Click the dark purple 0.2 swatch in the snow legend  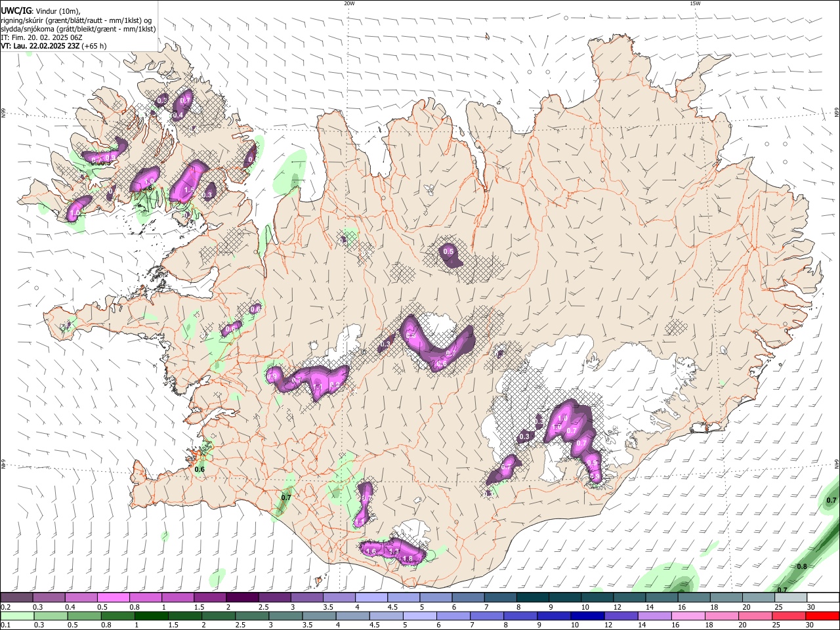pos(16,597)
